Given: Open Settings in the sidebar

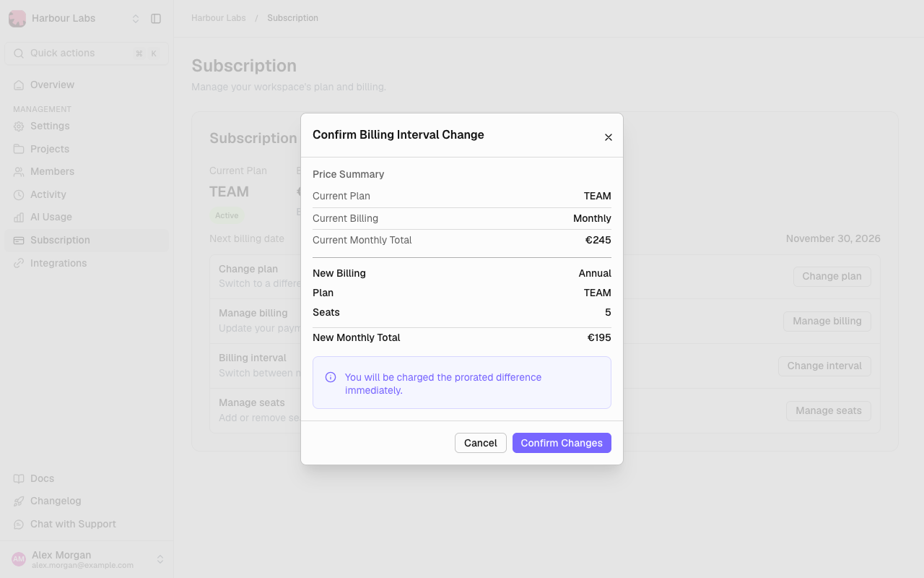Looking at the screenshot, I should point(87,126).
